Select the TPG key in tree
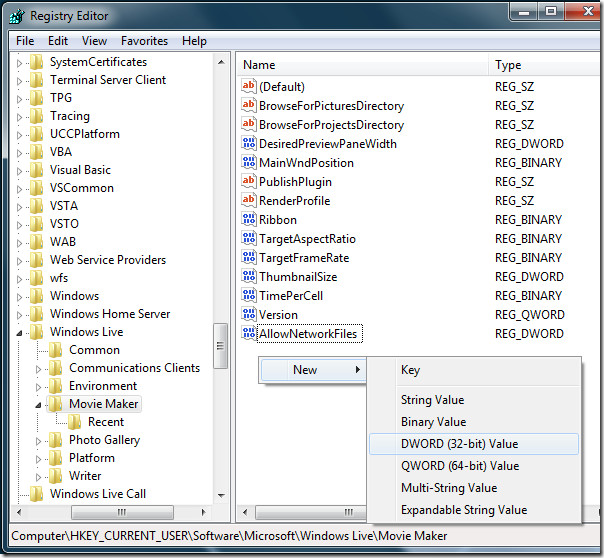The width and height of the screenshot is (604, 558). pos(61,98)
